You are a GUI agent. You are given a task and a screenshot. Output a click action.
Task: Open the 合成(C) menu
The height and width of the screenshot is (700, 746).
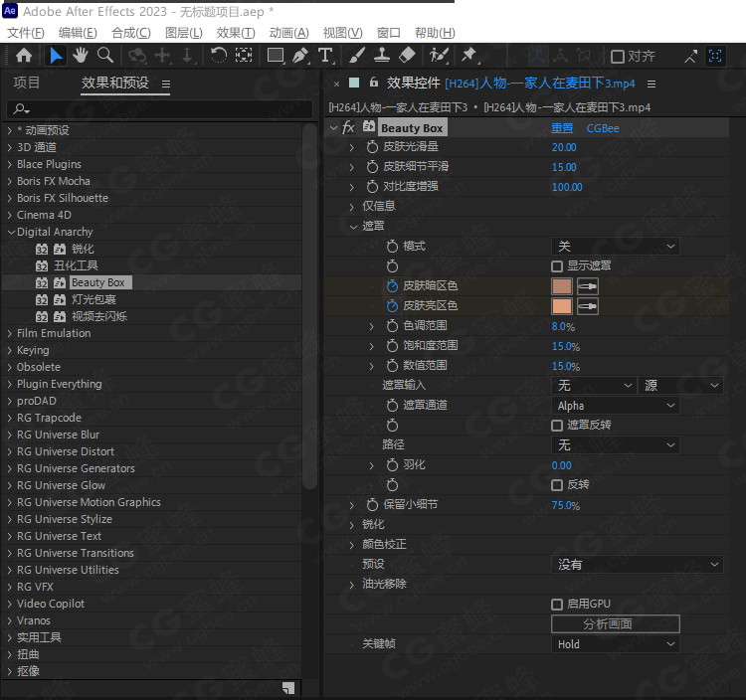coord(131,33)
